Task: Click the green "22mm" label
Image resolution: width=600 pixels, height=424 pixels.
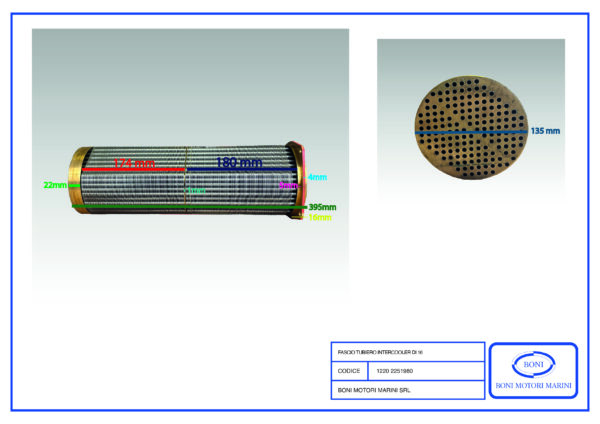Action: click(x=55, y=185)
